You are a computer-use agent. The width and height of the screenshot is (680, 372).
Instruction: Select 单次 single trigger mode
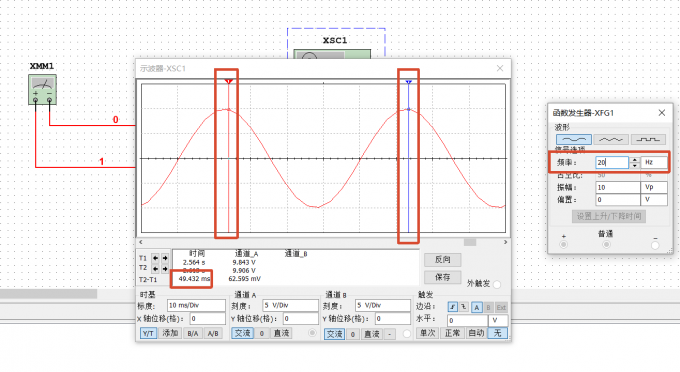click(427, 333)
